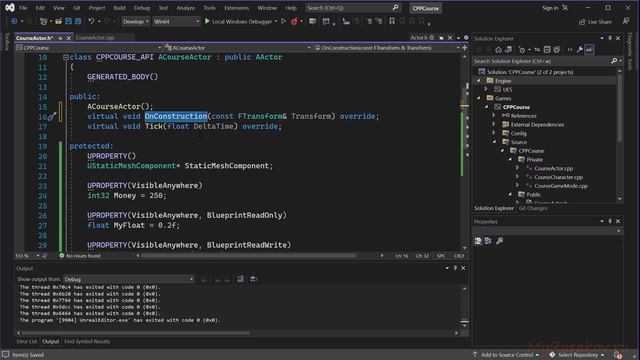Pin the CourseActor.h tab
This screenshot has width=640, height=360.
coord(60,38)
